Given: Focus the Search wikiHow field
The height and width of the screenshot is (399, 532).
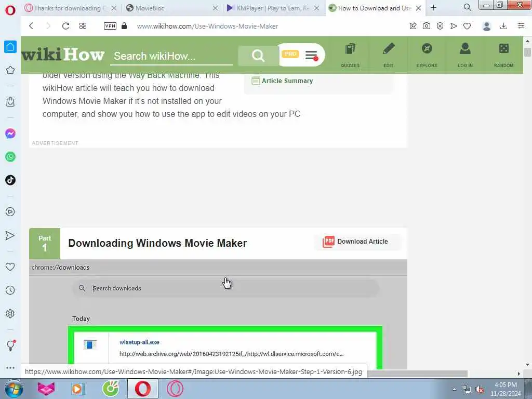Looking at the screenshot, I should (171, 56).
